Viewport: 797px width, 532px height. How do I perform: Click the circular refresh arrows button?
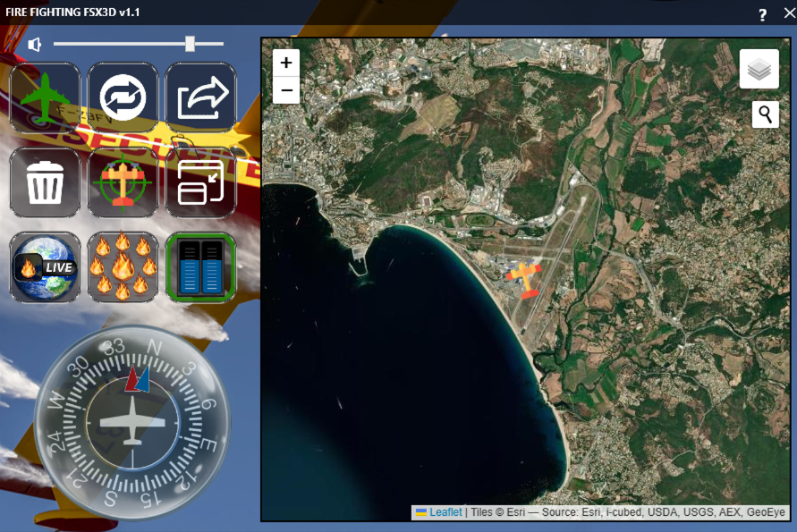click(x=123, y=97)
